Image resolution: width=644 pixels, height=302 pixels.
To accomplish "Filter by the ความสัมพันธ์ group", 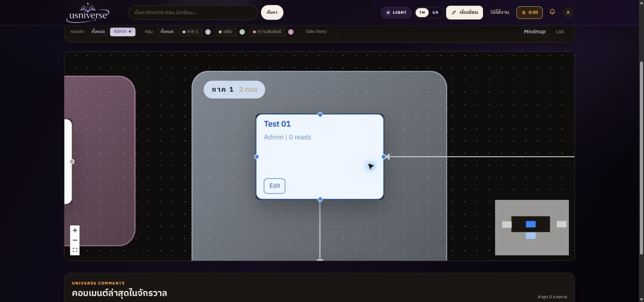I will (267, 32).
